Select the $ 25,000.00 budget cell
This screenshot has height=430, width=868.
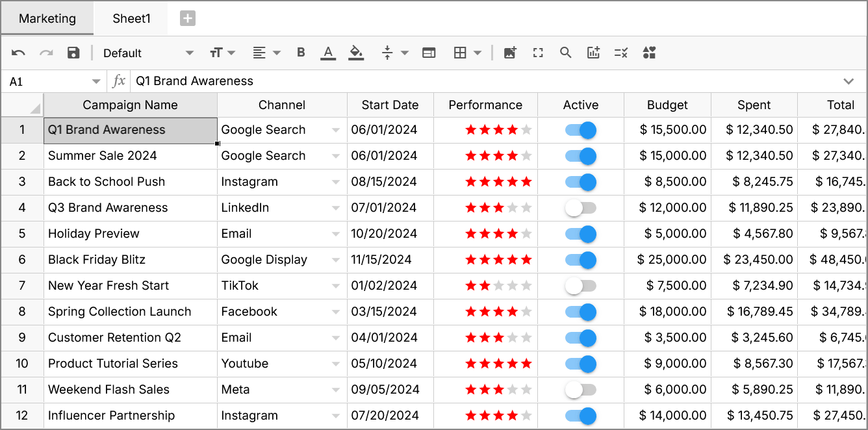point(667,260)
